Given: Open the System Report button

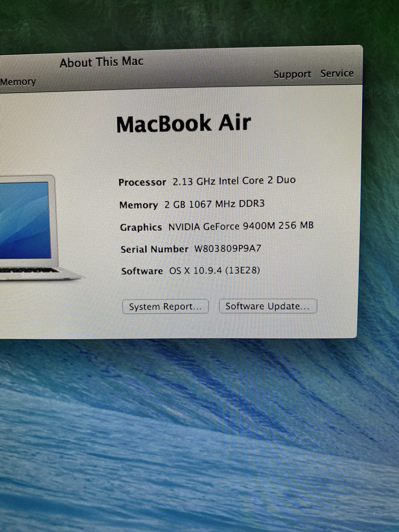Looking at the screenshot, I should coord(165,306).
